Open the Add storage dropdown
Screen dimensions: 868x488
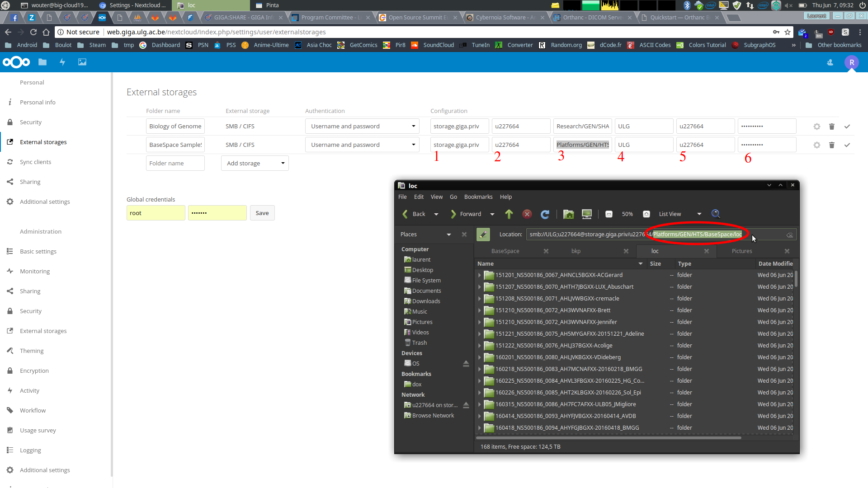(255, 163)
